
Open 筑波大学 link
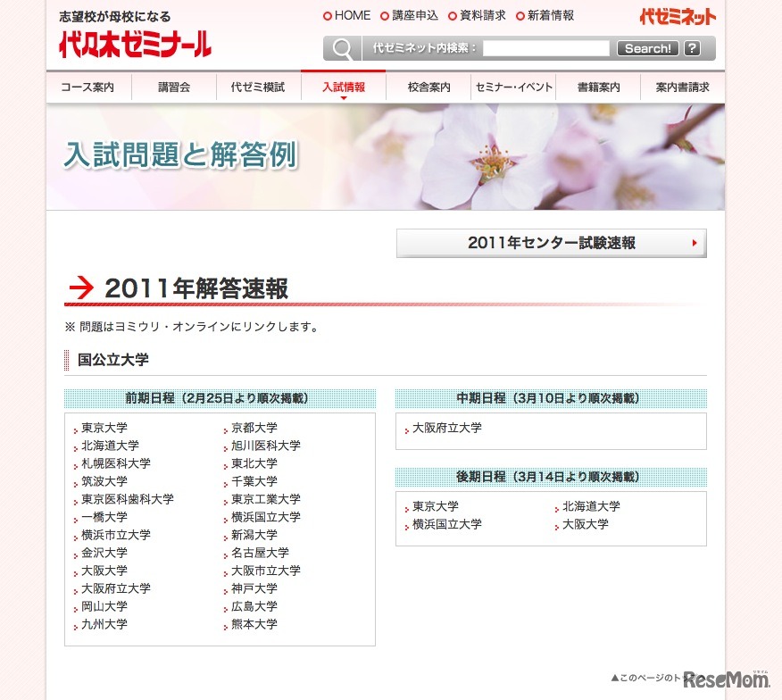pos(104,481)
